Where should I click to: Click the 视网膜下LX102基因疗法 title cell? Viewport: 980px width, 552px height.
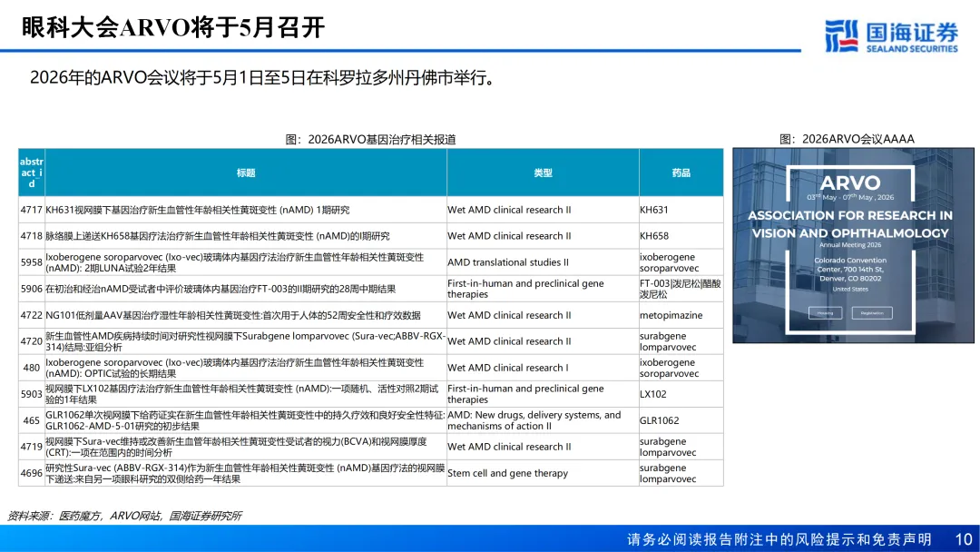pos(246,394)
